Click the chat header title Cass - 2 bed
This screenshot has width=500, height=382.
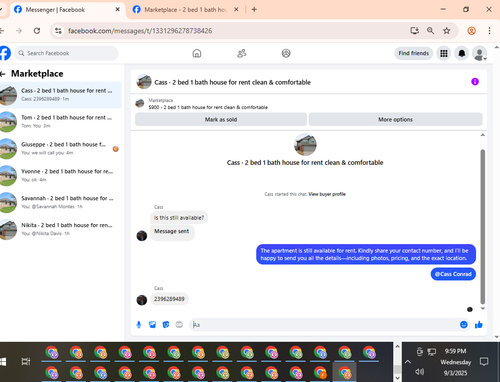click(x=232, y=82)
